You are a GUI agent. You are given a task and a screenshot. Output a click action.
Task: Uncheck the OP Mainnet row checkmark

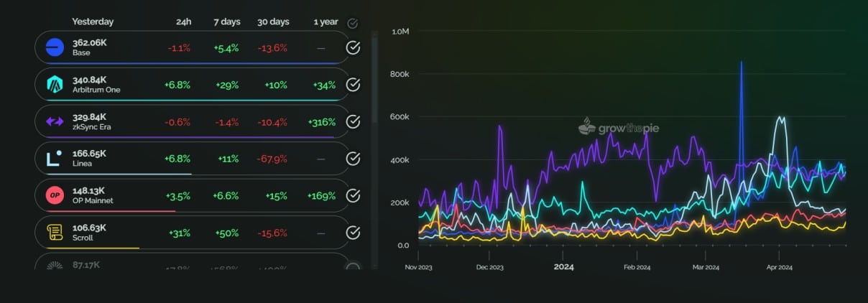tap(353, 195)
